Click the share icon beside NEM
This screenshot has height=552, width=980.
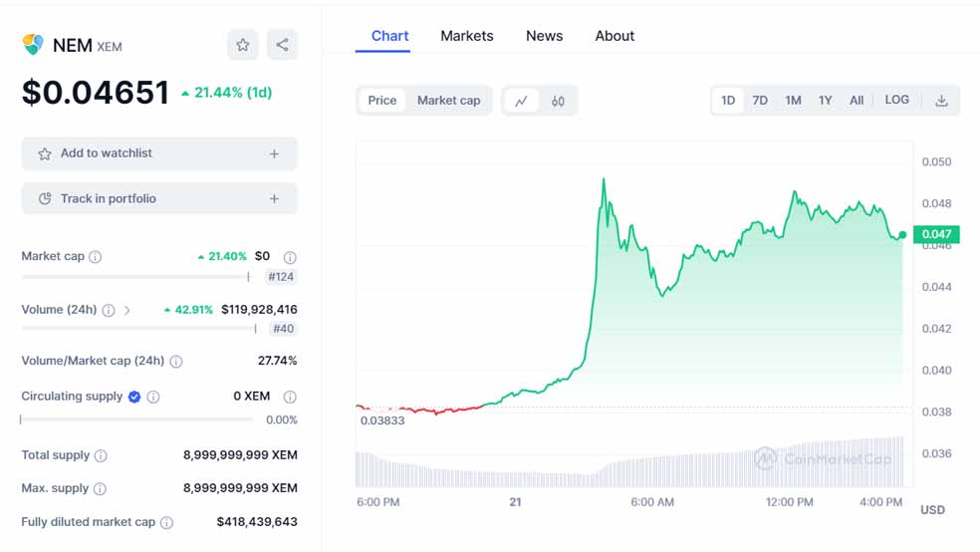coord(282,45)
